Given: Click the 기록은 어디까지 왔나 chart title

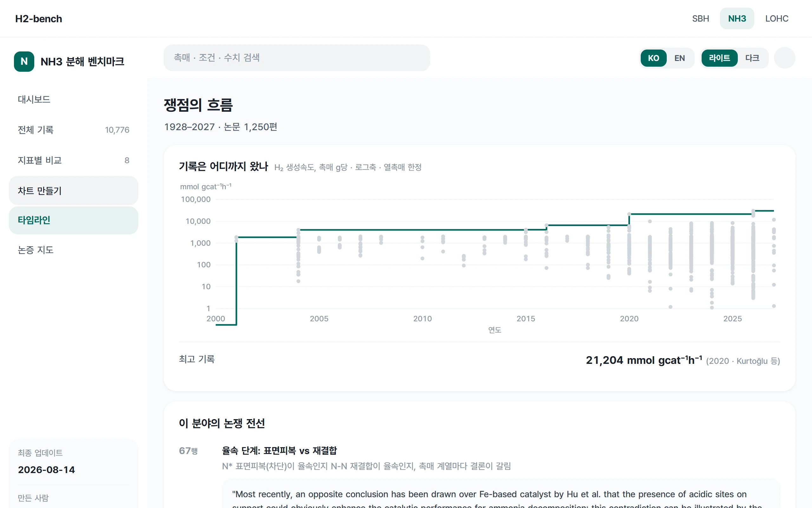Looking at the screenshot, I should point(224,166).
